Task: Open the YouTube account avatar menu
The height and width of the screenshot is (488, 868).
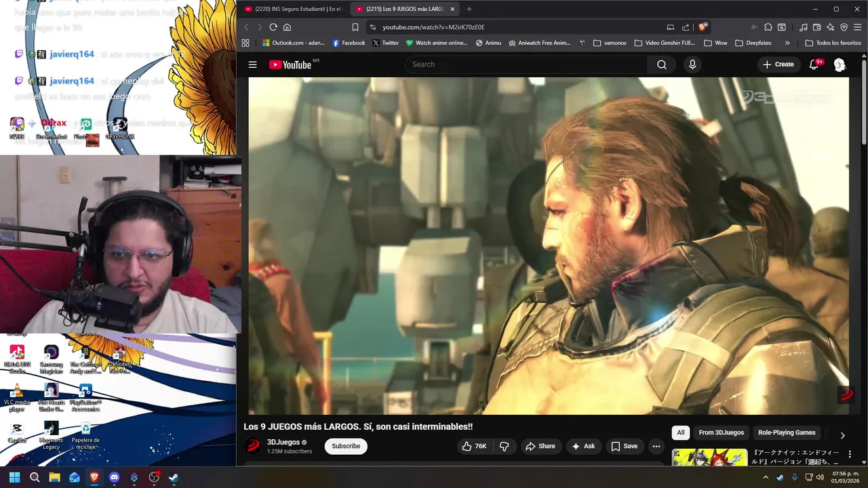Action: click(x=840, y=64)
